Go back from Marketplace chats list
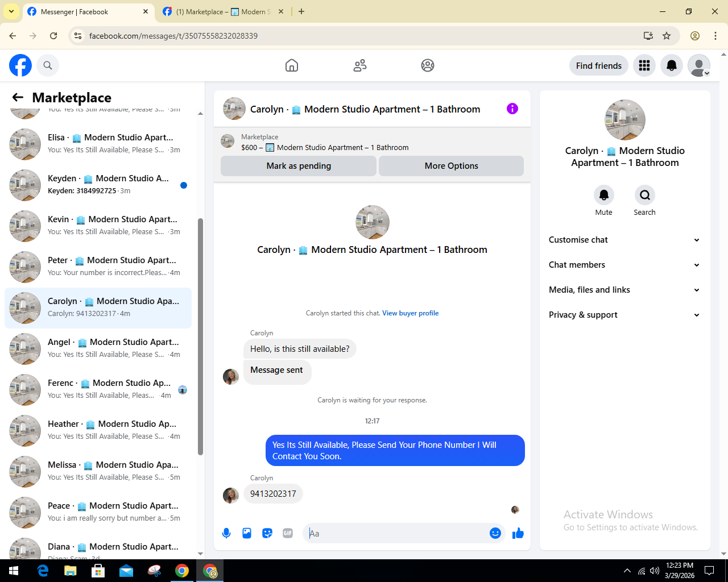Viewport: 728px width, 582px height. pyautogui.click(x=18, y=97)
